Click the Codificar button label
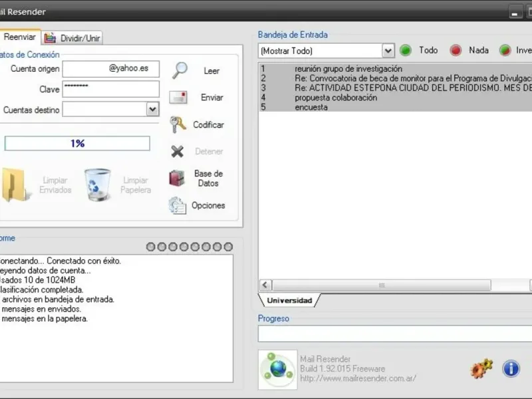The height and width of the screenshot is (399, 532). pyautogui.click(x=208, y=125)
